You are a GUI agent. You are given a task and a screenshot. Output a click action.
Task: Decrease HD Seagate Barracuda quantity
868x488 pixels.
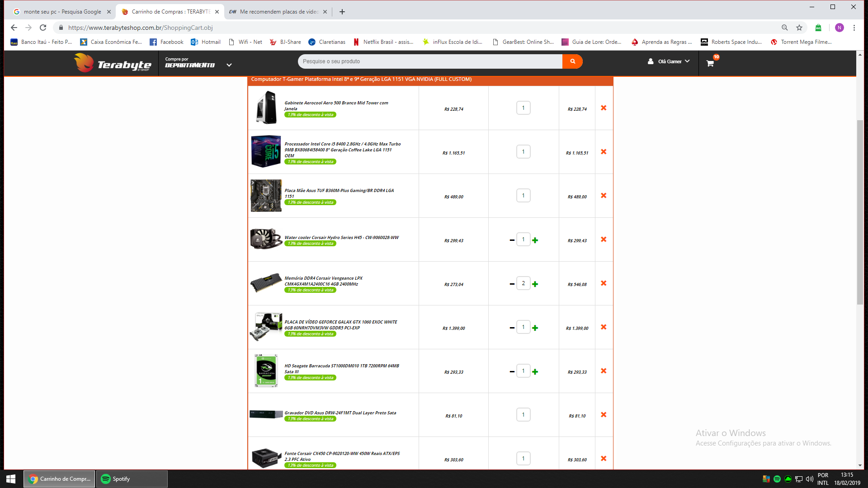[x=512, y=372]
